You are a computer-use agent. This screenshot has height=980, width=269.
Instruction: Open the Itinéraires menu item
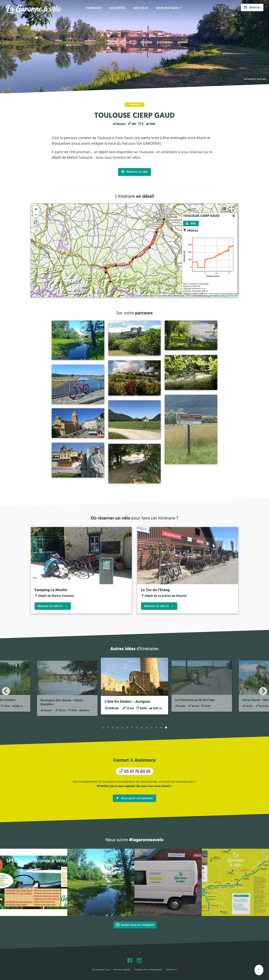click(x=94, y=8)
